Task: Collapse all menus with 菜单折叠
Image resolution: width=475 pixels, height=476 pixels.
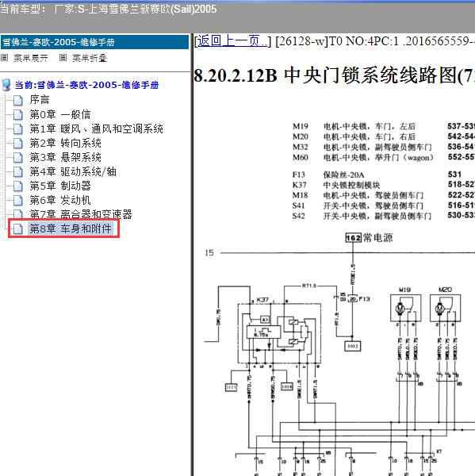Action: click(x=90, y=58)
